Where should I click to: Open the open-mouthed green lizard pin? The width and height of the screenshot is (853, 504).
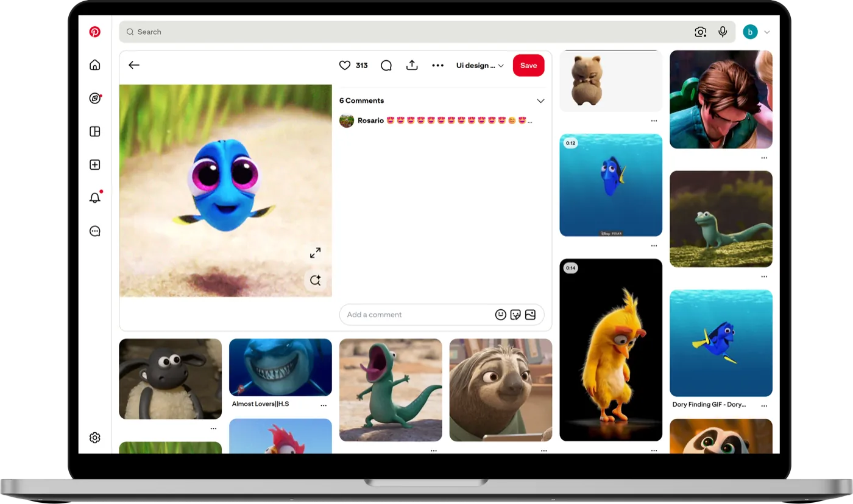click(391, 390)
